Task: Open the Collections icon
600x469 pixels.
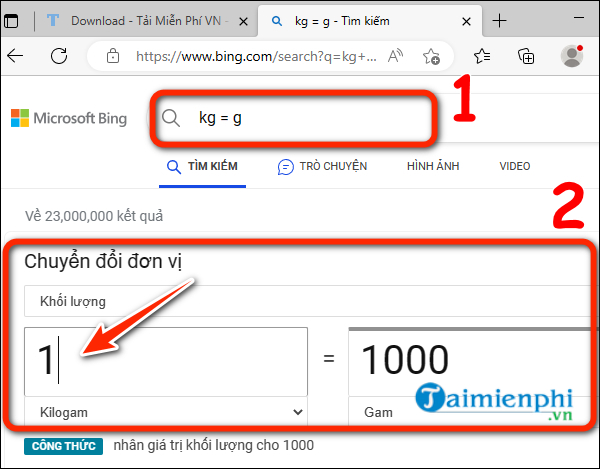Action: click(526, 56)
